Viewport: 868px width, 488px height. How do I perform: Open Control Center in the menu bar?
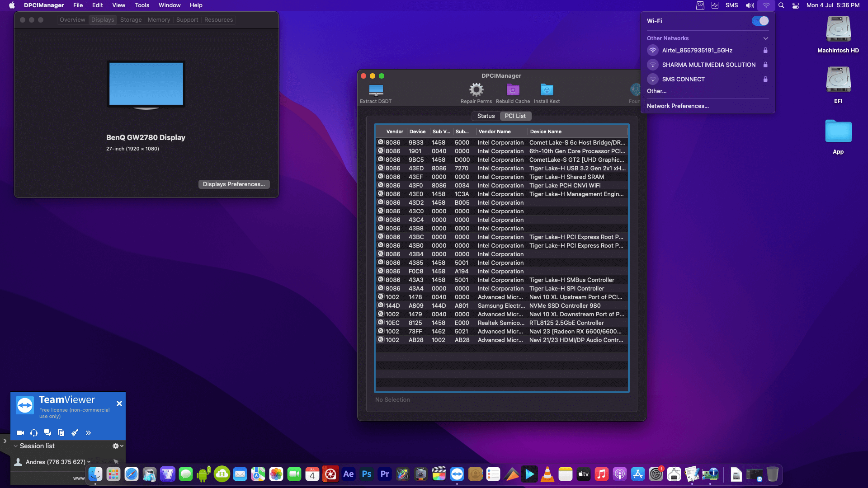click(x=796, y=5)
